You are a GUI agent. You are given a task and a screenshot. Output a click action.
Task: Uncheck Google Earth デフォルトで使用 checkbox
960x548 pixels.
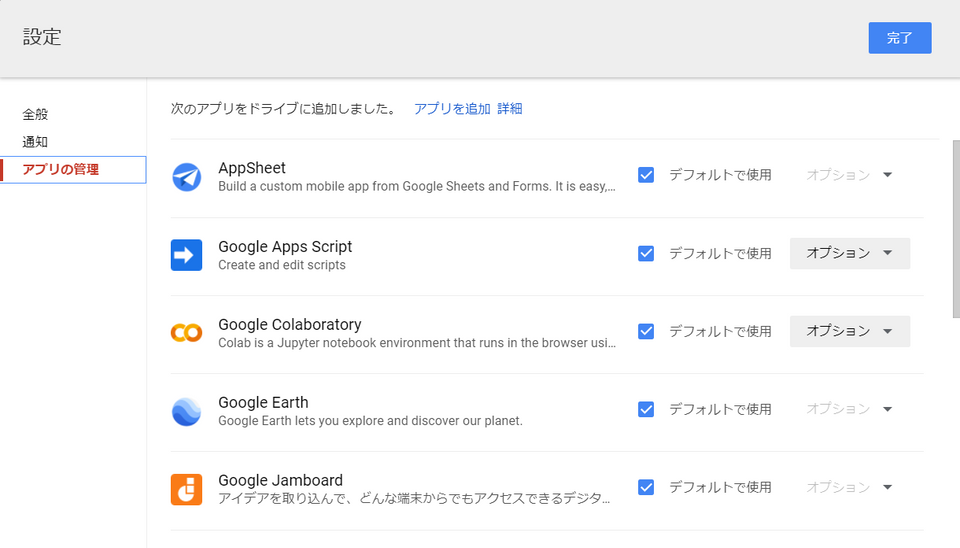[646, 409]
